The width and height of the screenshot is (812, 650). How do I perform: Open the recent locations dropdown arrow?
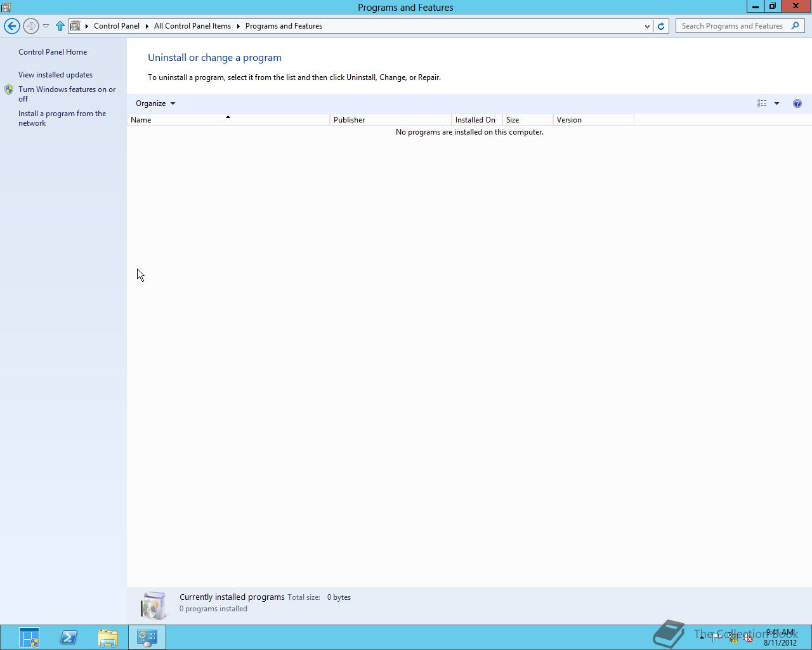tap(46, 26)
